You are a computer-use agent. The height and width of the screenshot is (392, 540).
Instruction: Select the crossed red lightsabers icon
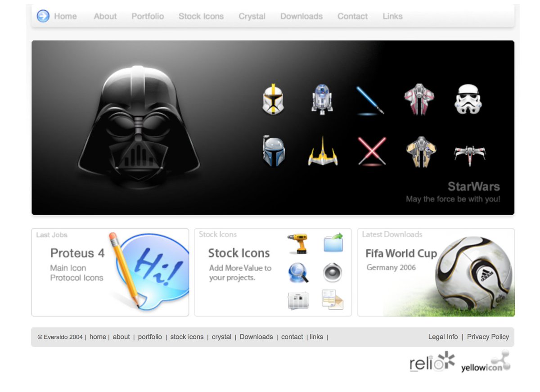click(371, 152)
